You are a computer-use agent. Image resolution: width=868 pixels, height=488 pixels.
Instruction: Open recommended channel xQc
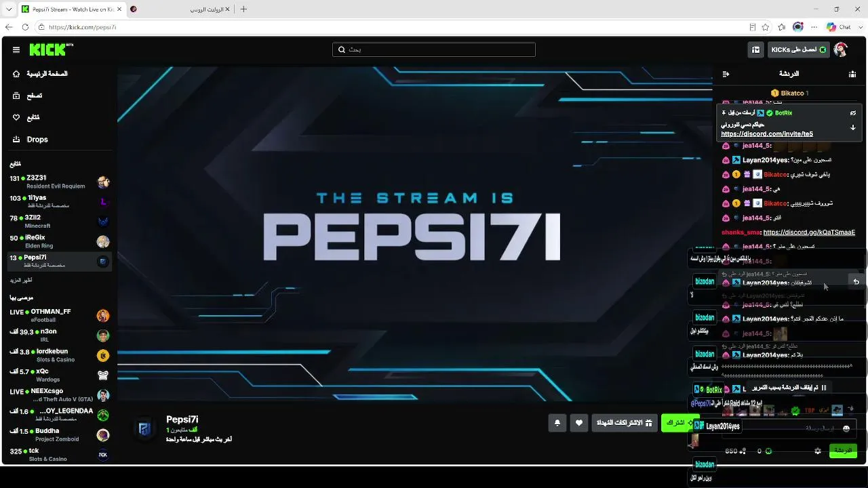59,375
